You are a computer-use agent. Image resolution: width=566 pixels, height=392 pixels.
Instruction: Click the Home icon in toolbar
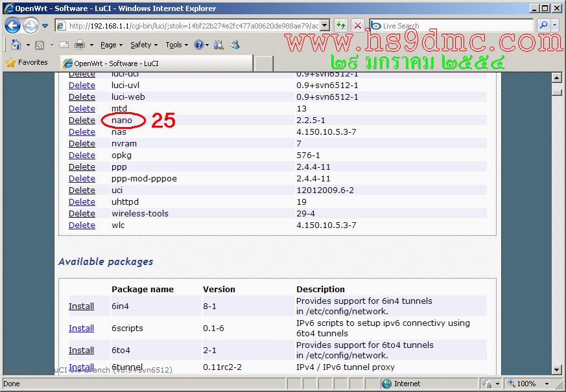click(x=16, y=45)
